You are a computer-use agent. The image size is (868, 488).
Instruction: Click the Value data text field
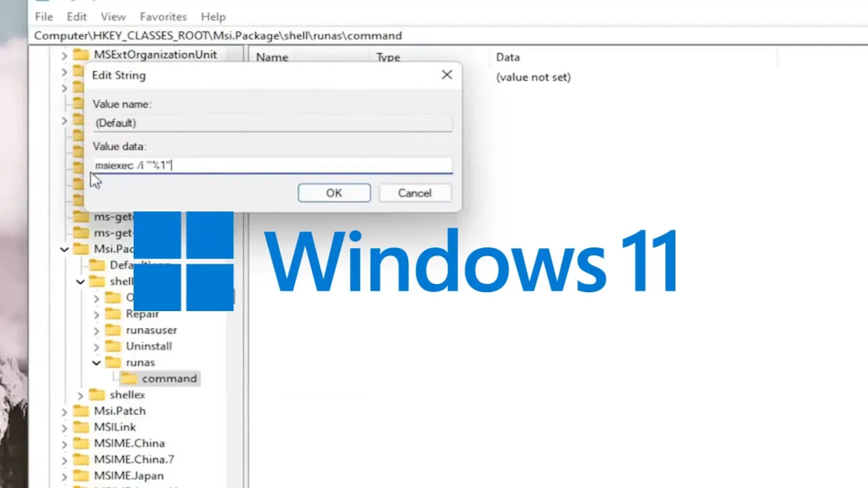click(x=273, y=165)
